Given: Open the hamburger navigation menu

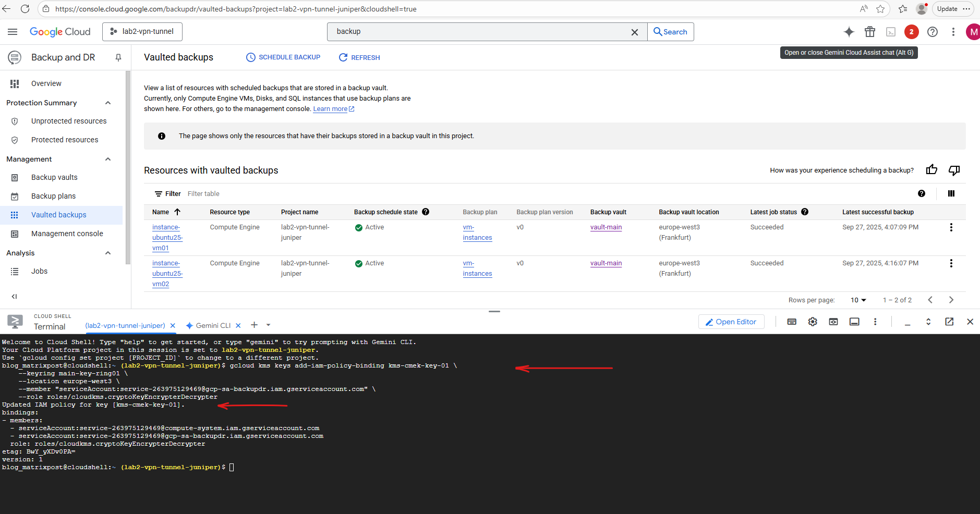Looking at the screenshot, I should click(13, 32).
